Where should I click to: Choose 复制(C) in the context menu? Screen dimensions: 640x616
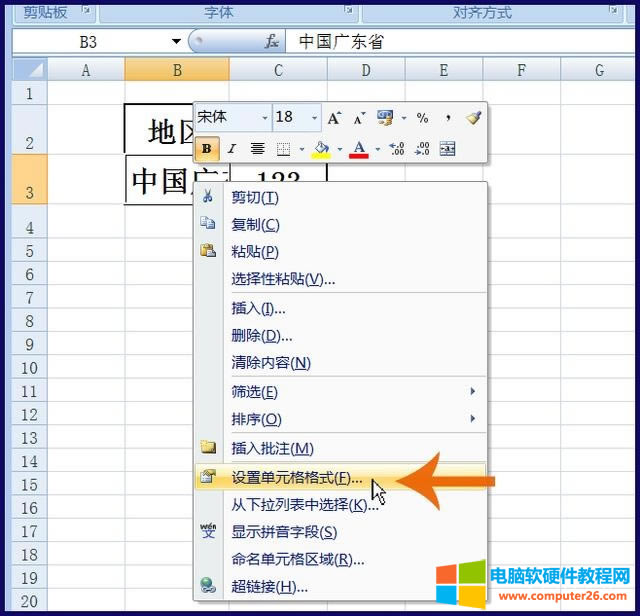pos(256,225)
